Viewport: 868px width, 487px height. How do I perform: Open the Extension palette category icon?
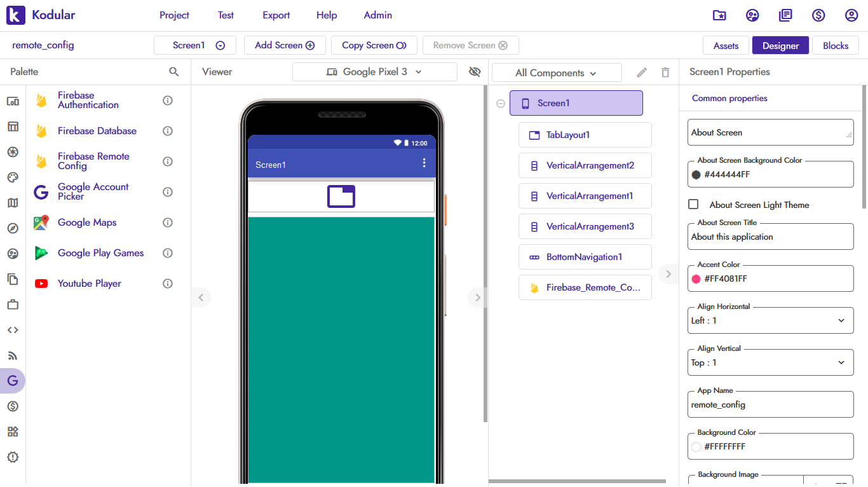13,432
